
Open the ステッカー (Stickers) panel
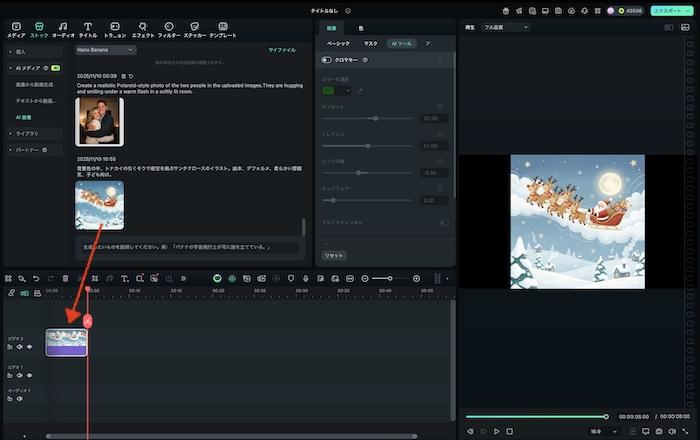195,29
